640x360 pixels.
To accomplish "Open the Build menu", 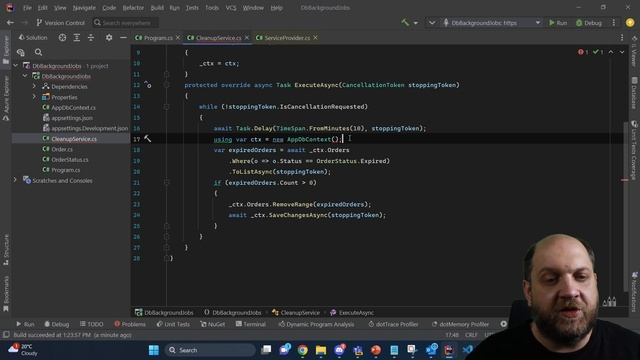I will [157, 8].
